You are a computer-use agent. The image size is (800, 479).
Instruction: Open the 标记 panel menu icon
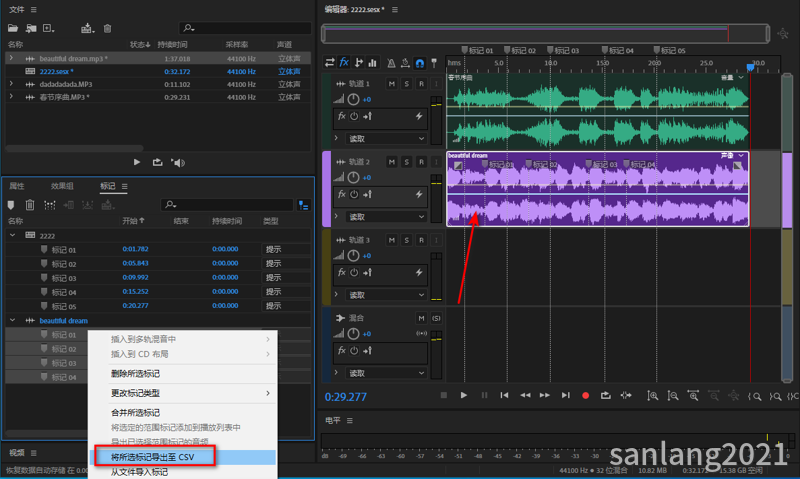click(124, 186)
